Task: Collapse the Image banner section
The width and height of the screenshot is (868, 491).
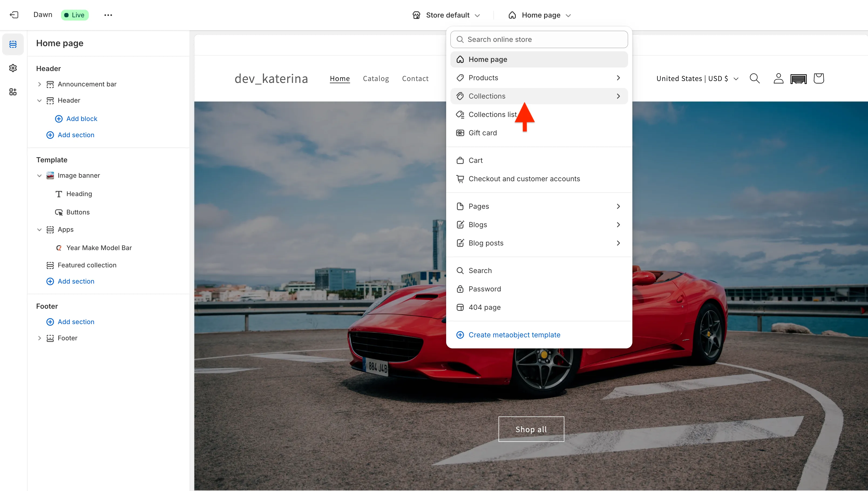Action: coord(39,176)
